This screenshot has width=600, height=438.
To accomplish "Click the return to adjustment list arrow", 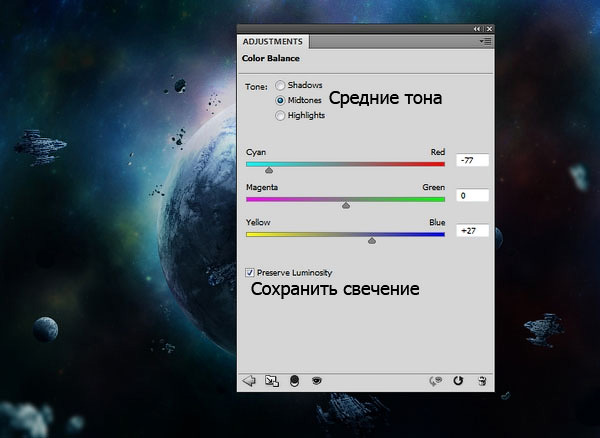I will pos(249,380).
